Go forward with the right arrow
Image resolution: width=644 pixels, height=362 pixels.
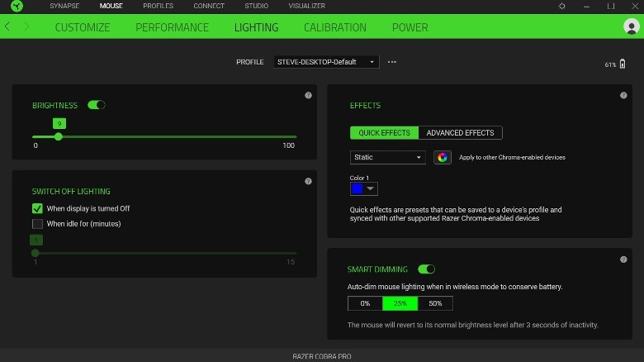click(26, 26)
